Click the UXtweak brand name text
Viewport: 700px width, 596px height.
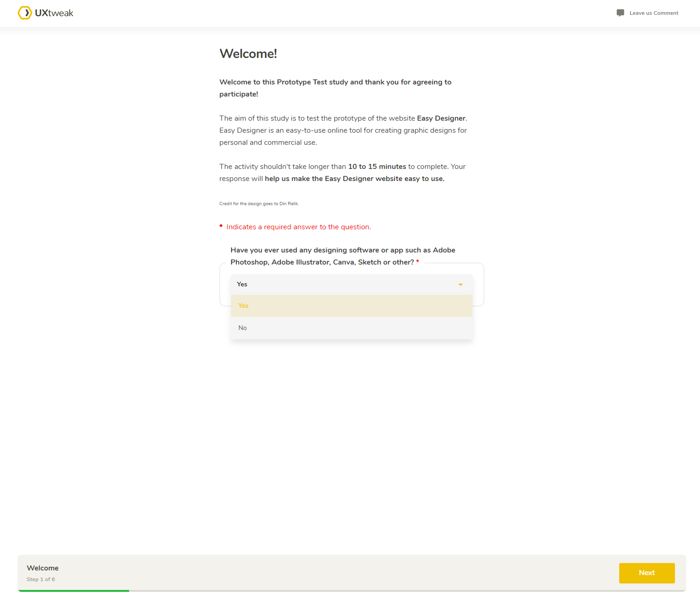point(54,13)
